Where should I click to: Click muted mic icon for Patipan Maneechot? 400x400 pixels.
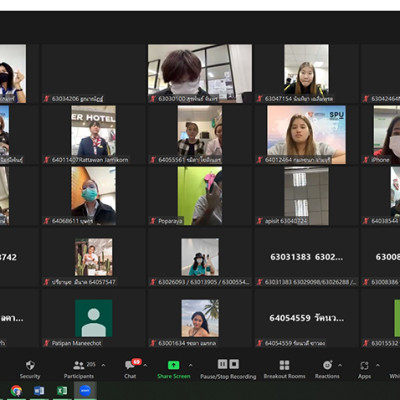[x=47, y=343]
